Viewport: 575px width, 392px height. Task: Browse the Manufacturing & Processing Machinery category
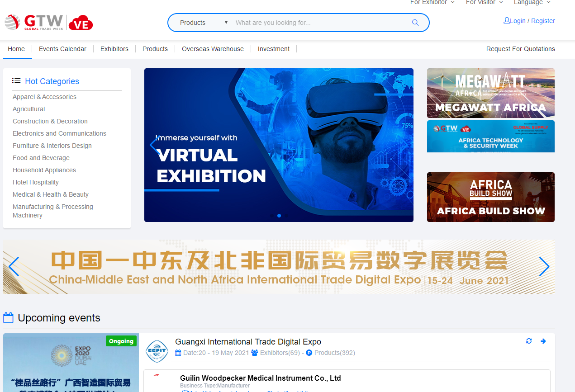click(x=53, y=211)
